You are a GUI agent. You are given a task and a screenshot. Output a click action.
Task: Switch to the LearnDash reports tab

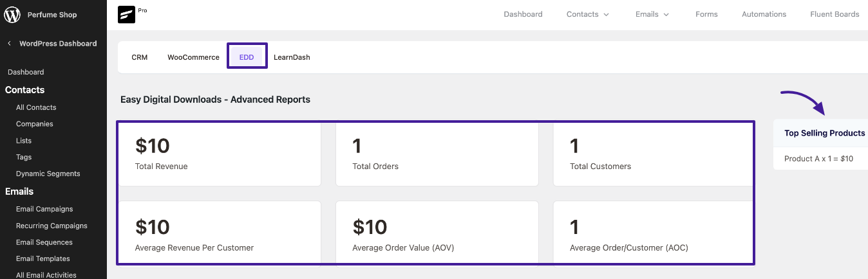[x=292, y=57]
